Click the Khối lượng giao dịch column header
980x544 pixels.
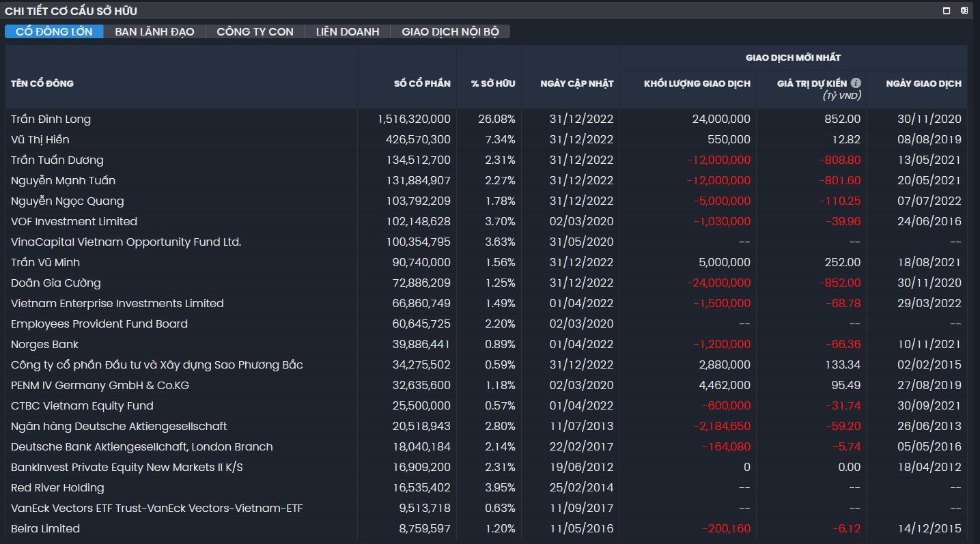(x=697, y=83)
